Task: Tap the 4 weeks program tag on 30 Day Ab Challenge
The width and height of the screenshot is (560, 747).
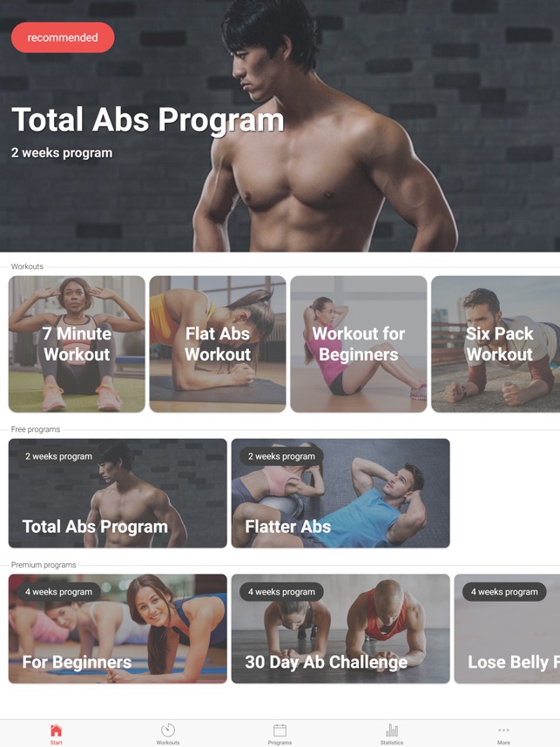Action: (x=281, y=592)
